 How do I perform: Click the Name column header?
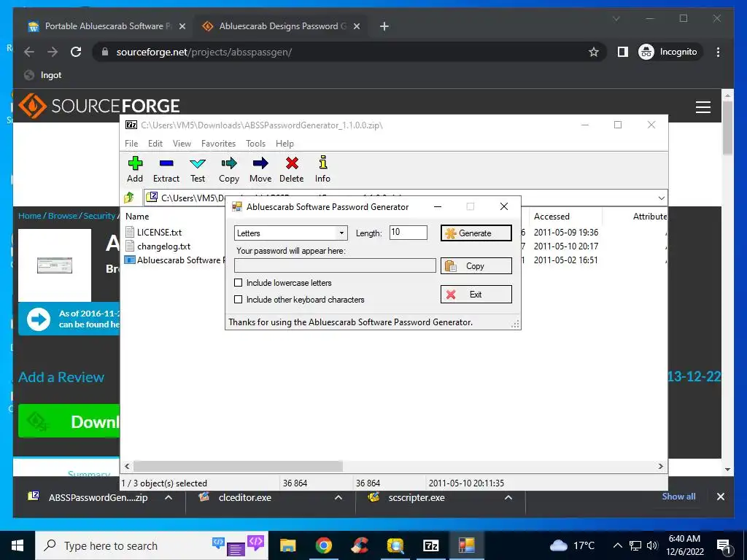137,216
